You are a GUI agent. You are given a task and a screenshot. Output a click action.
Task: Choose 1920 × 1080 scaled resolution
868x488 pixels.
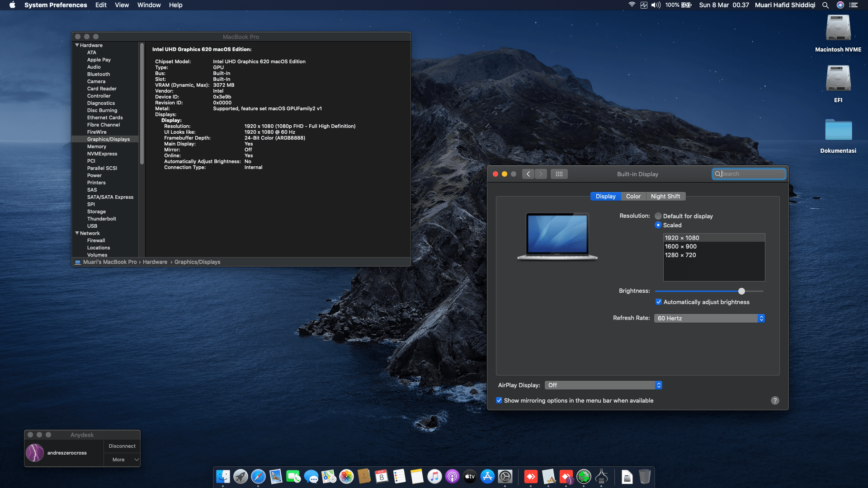[x=714, y=238]
